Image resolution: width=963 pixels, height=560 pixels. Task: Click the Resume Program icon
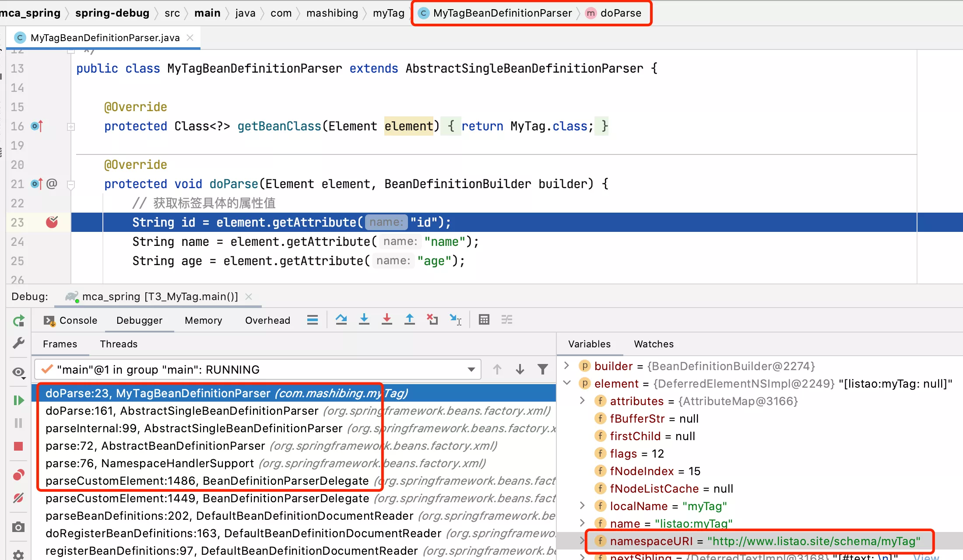click(18, 400)
